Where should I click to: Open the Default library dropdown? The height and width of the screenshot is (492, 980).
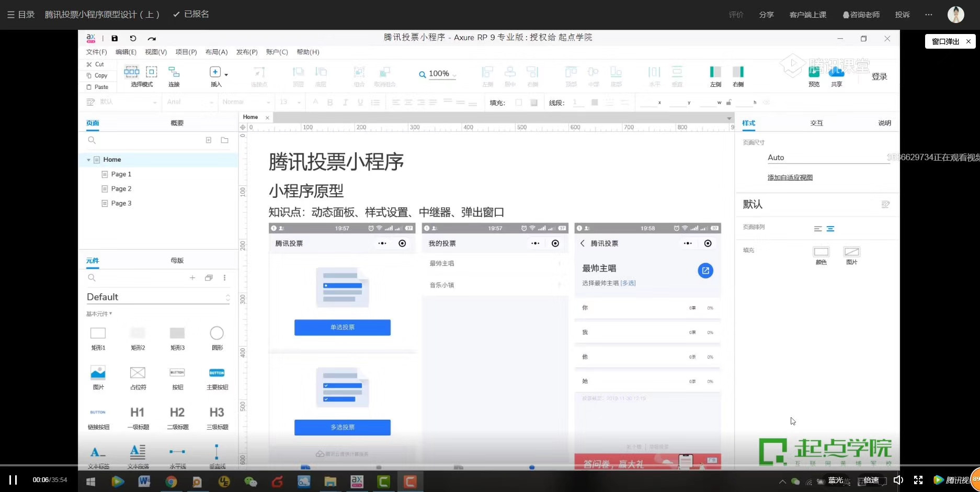pos(158,297)
